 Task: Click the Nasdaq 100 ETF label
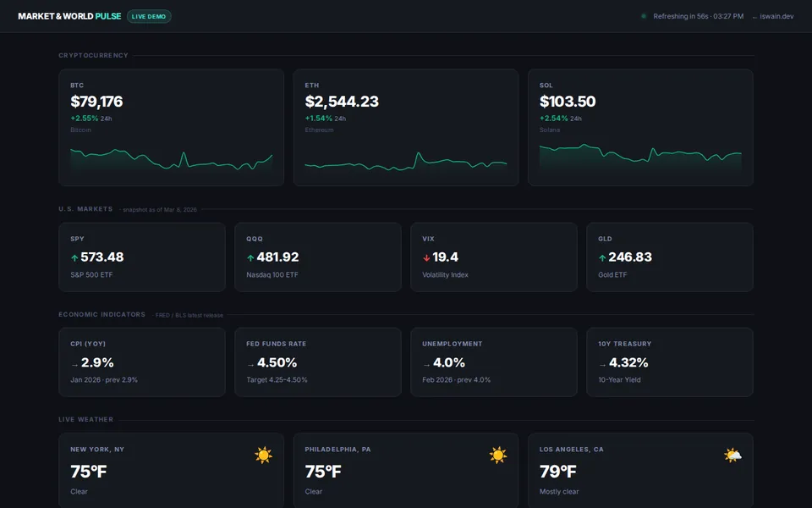coord(272,274)
